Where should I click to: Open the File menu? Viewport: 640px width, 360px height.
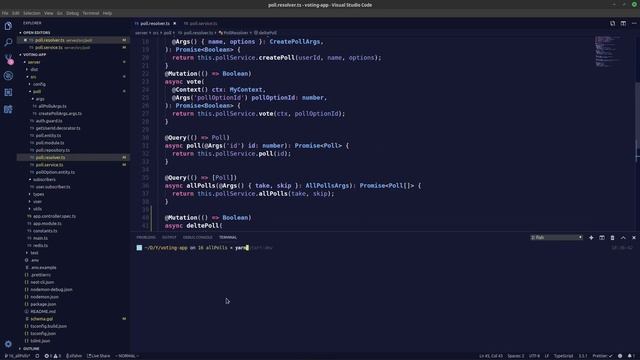pyautogui.click(x=5, y=13)
